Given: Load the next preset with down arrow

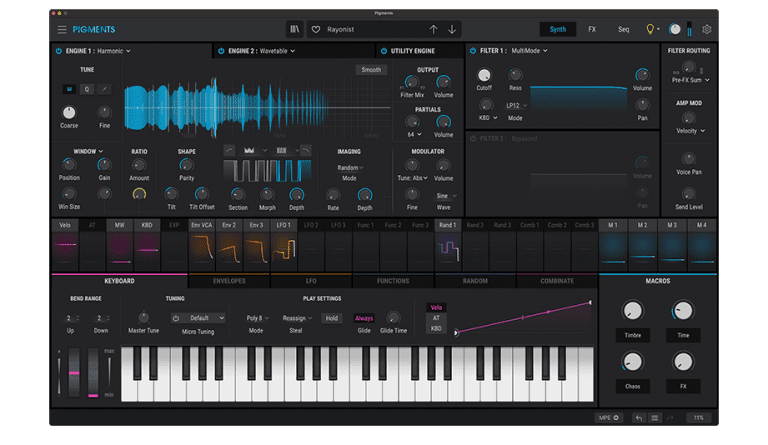Looking at the screenshot, I should coord(452,30).
